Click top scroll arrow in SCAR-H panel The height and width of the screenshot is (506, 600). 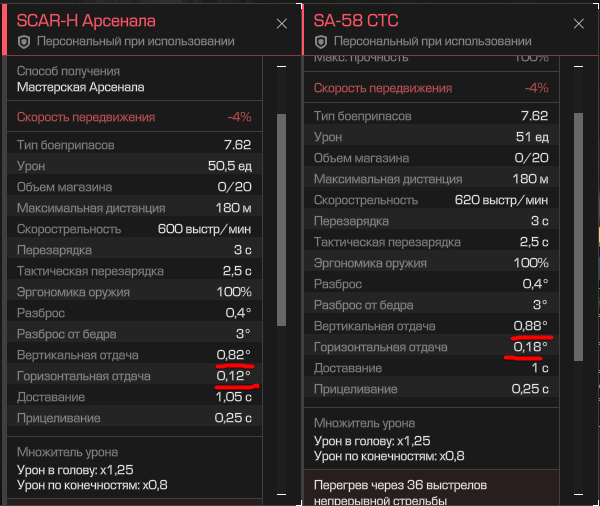pyautogui.click(x=281, y=67)
